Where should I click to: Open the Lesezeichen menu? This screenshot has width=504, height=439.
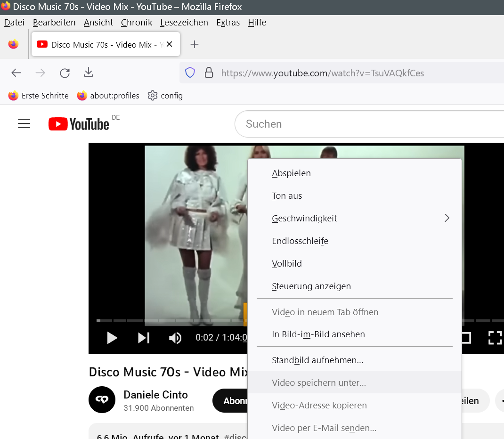[184, 23]
